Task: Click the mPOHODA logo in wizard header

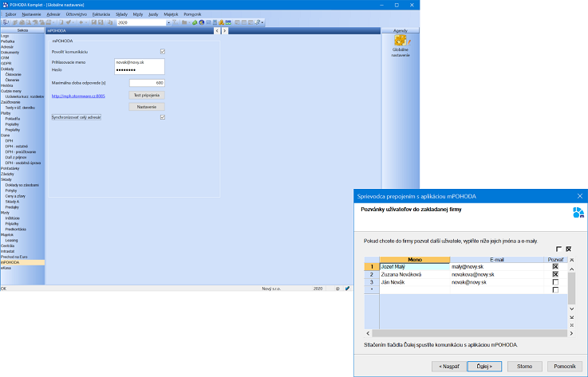Action: [578, 213]
